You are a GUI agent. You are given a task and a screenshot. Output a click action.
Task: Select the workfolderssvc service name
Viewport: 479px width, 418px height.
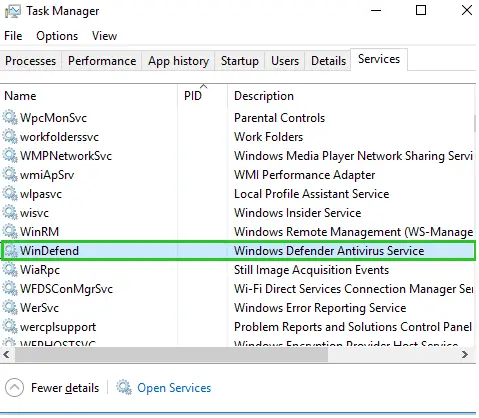click(59, 137)
